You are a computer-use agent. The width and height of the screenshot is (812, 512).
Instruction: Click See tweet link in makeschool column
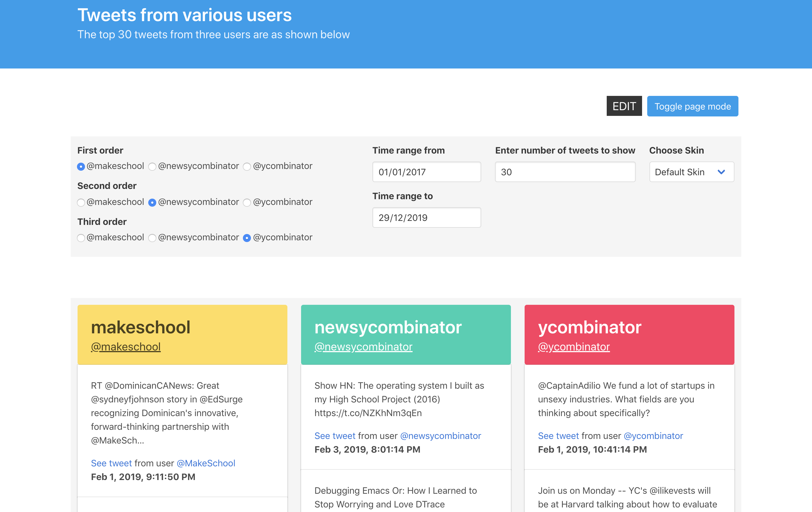pyautogui.click(x=111, y=463)
